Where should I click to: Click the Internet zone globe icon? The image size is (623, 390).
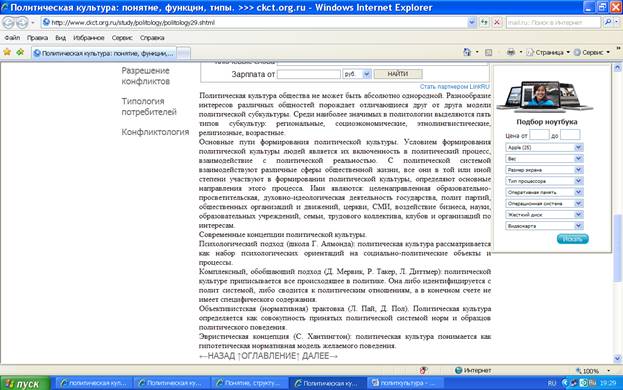pyautogui.click(x=458, y=370)
